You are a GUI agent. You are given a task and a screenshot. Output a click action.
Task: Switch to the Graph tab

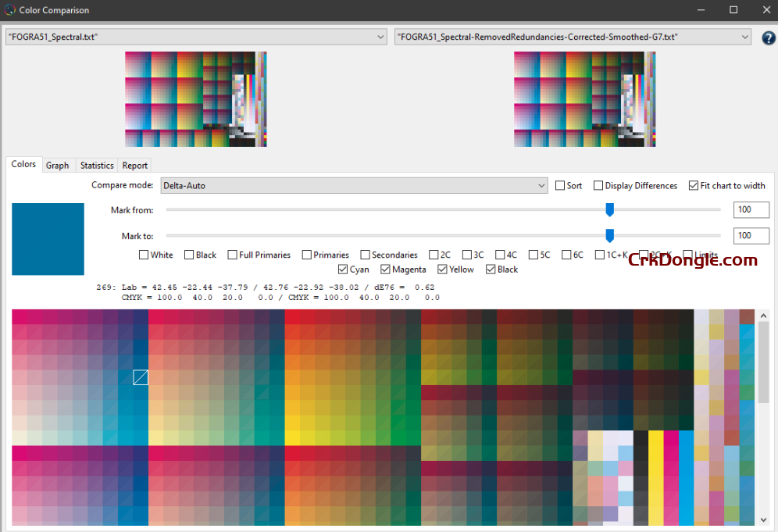click(58, 165)
